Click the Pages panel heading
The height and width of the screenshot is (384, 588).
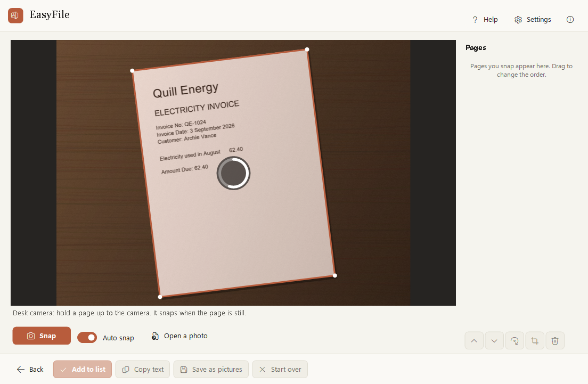pos(476,47)
